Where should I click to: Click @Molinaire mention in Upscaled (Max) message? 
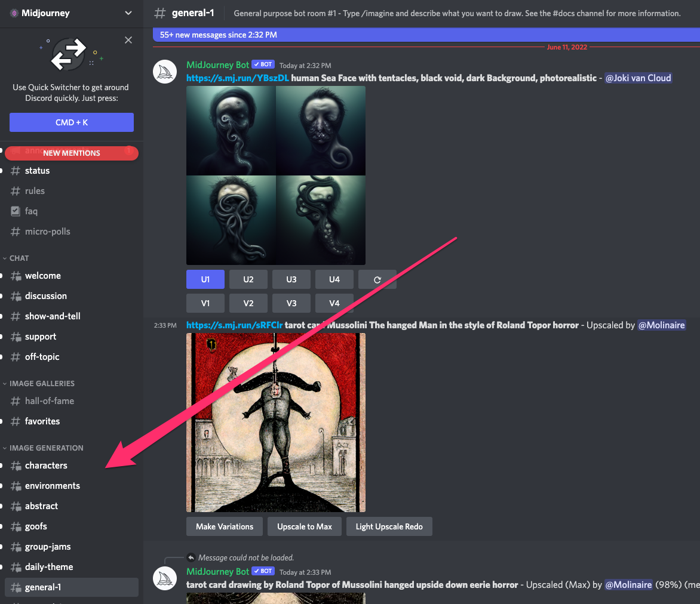(x=628, y=585)
